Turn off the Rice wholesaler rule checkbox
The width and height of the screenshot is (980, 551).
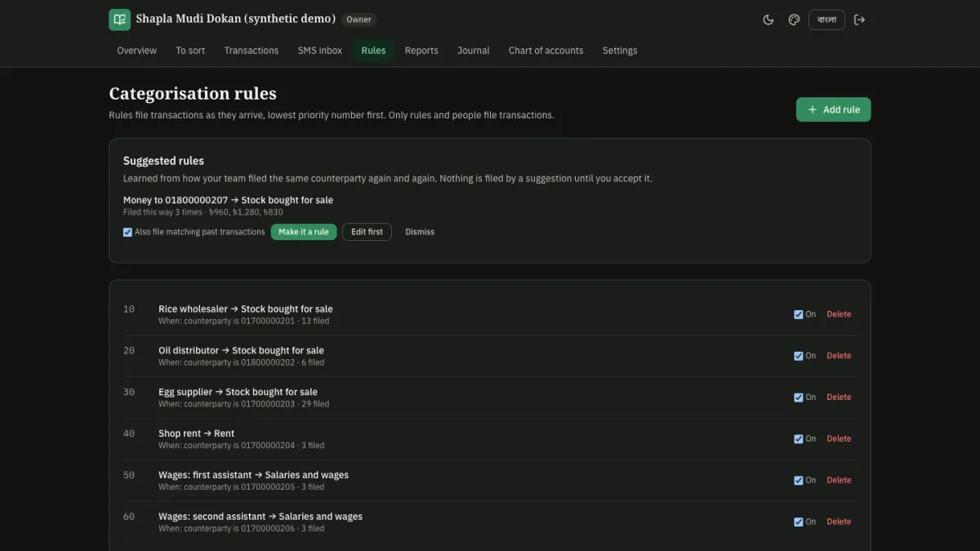click(x=799, y=314)
